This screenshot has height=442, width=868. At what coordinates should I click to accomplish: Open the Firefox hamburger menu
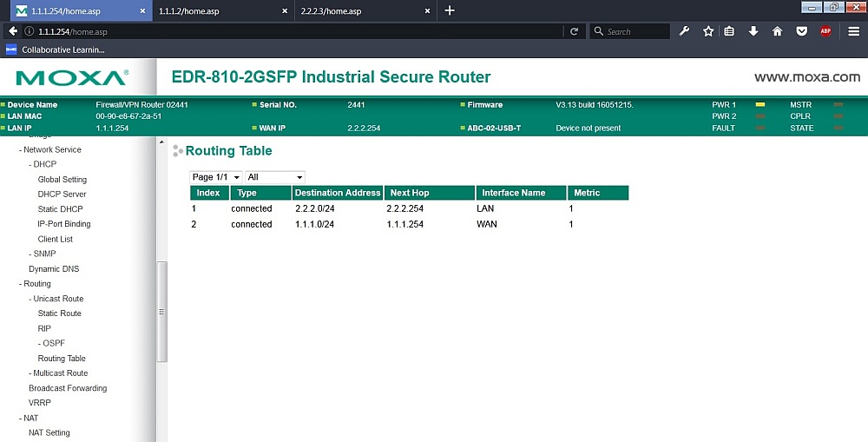pyautogui.click(x=853, y=31)
